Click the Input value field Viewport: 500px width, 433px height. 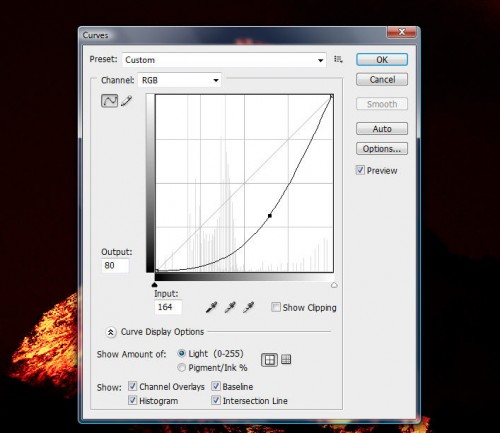[168, 307]
